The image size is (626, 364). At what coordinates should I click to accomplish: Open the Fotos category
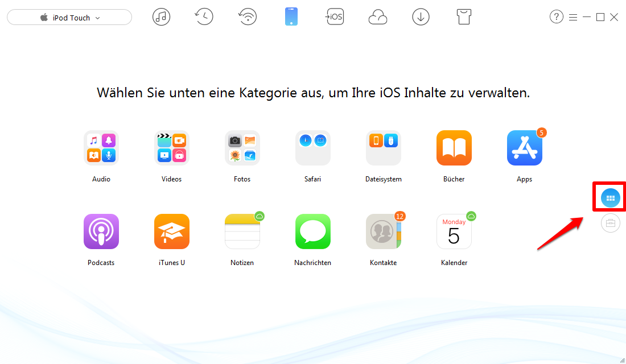[x=242, y=148]
